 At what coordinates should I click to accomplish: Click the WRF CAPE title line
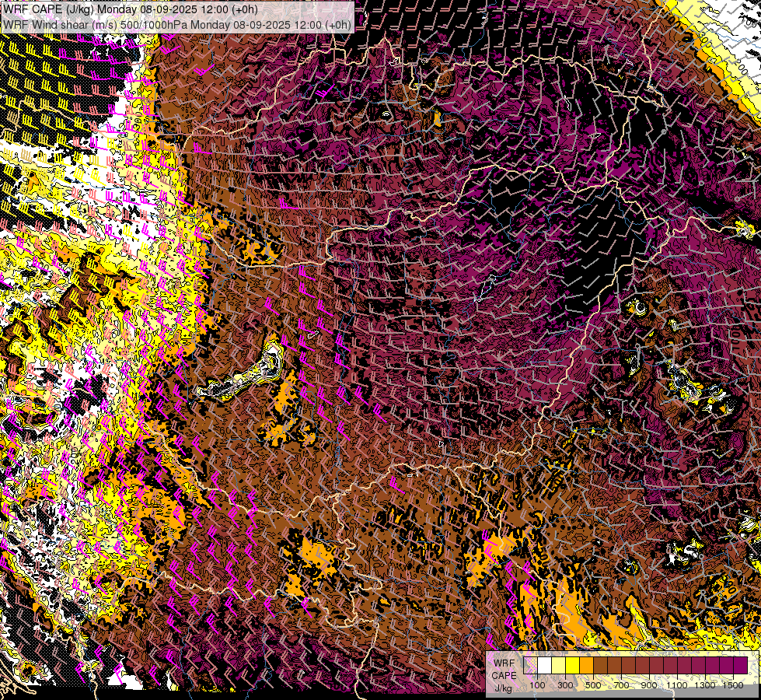coord(130,9)
